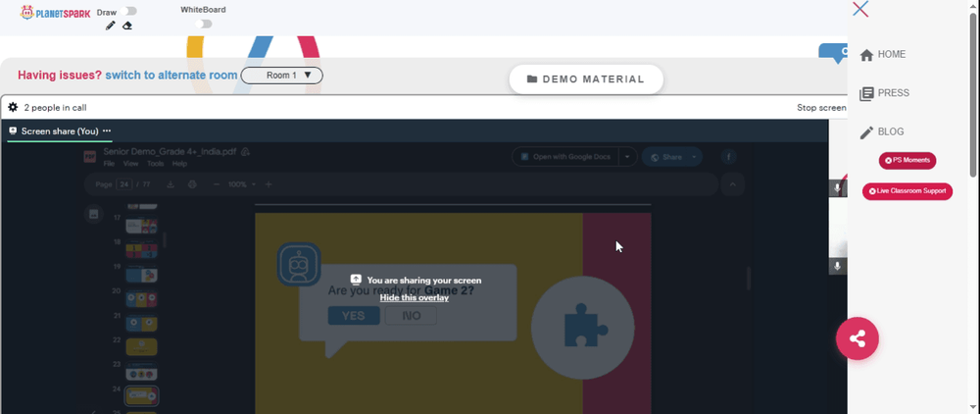
Task: Click Open with Google Docs button
Action: click(x=565, y=157)
